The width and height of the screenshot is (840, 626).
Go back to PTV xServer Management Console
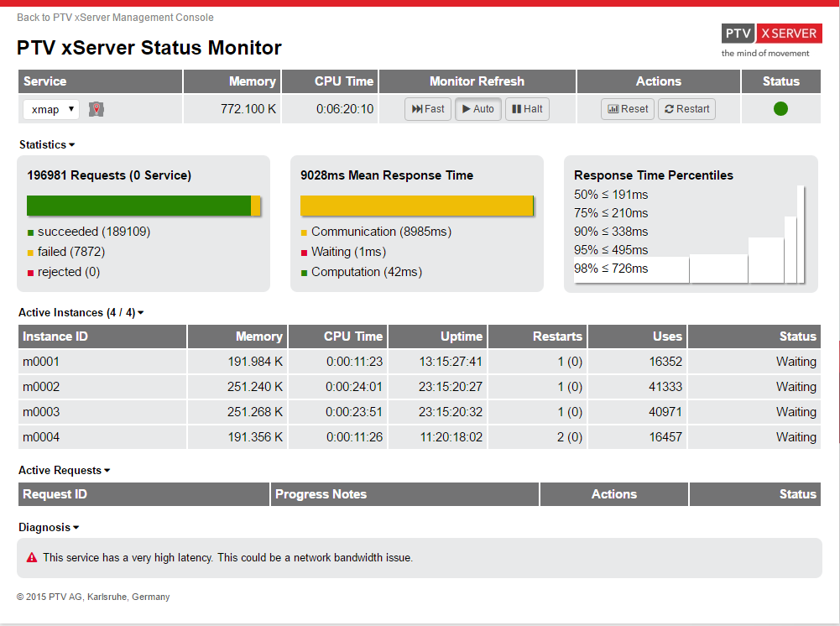click(115, 18)
